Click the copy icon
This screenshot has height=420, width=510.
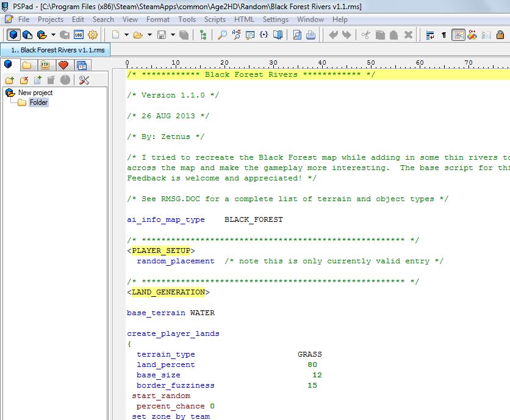(x=380, y=35)
